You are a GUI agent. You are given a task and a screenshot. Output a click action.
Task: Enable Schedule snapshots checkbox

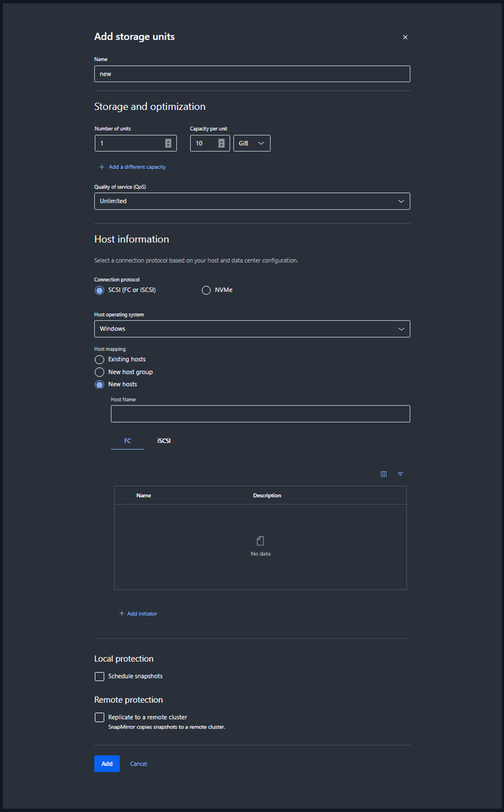tap(99, 677)
